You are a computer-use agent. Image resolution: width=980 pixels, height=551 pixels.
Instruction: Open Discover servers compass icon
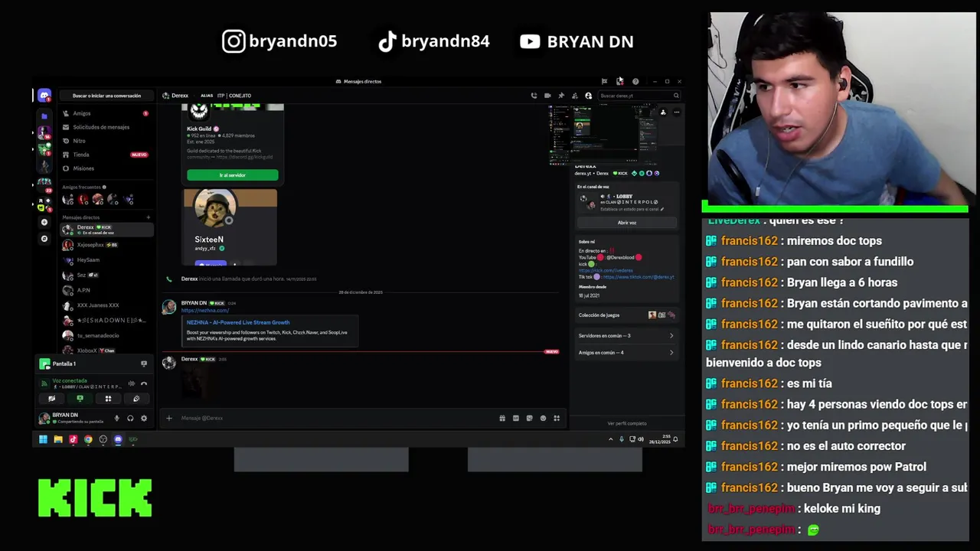click(x=44, y=239)
